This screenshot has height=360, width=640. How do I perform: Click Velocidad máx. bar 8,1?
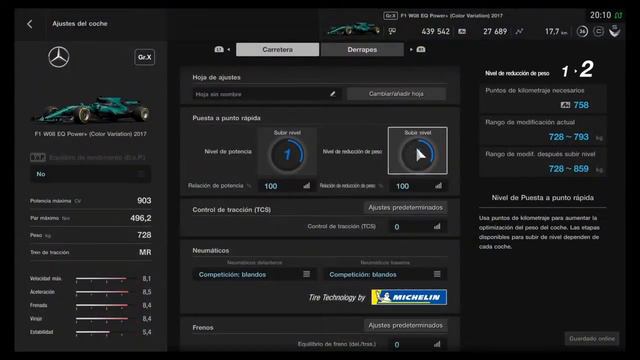102,278
